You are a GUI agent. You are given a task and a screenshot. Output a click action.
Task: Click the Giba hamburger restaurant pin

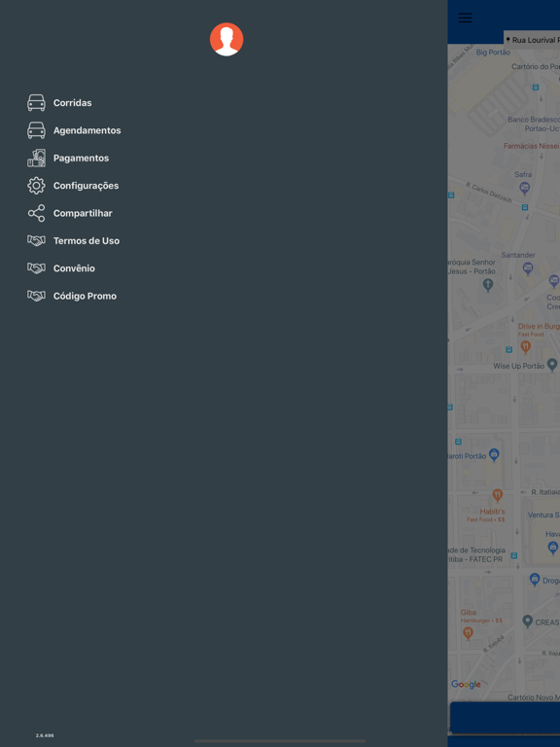click(468, 633)
